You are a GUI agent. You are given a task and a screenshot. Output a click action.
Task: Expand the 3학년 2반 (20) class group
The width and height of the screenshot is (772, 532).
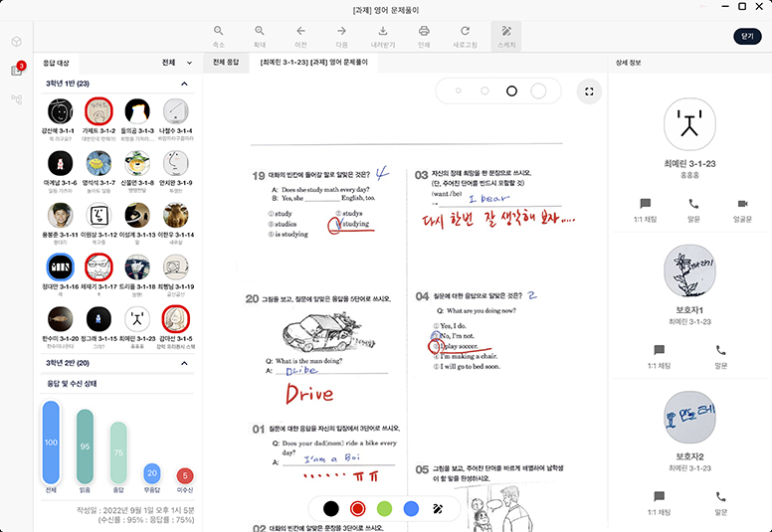point(184,363)
